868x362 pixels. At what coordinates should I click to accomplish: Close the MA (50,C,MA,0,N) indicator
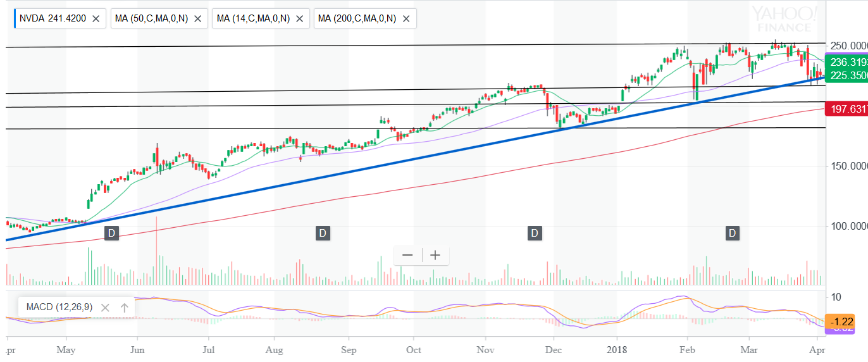[x=197, y=19]
